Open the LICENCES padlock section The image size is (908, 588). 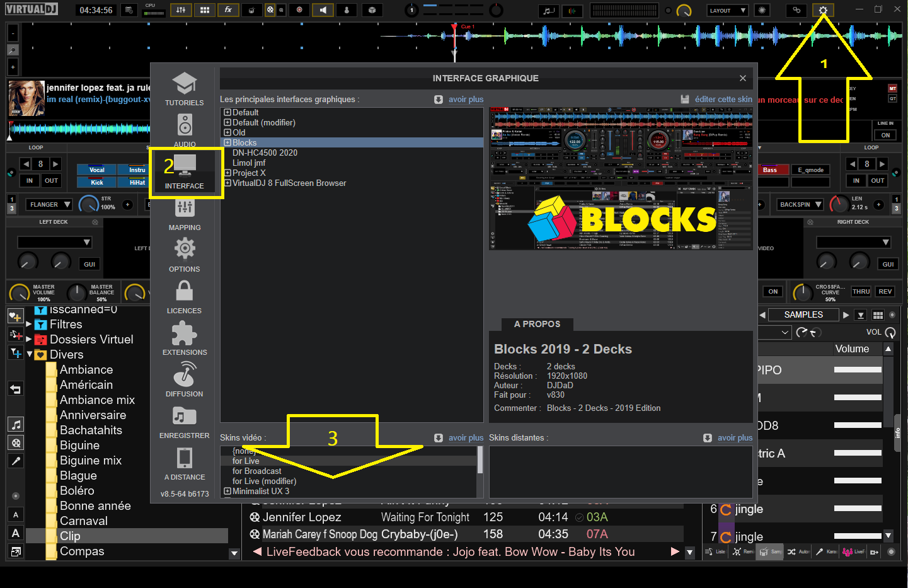pos(185,296)
